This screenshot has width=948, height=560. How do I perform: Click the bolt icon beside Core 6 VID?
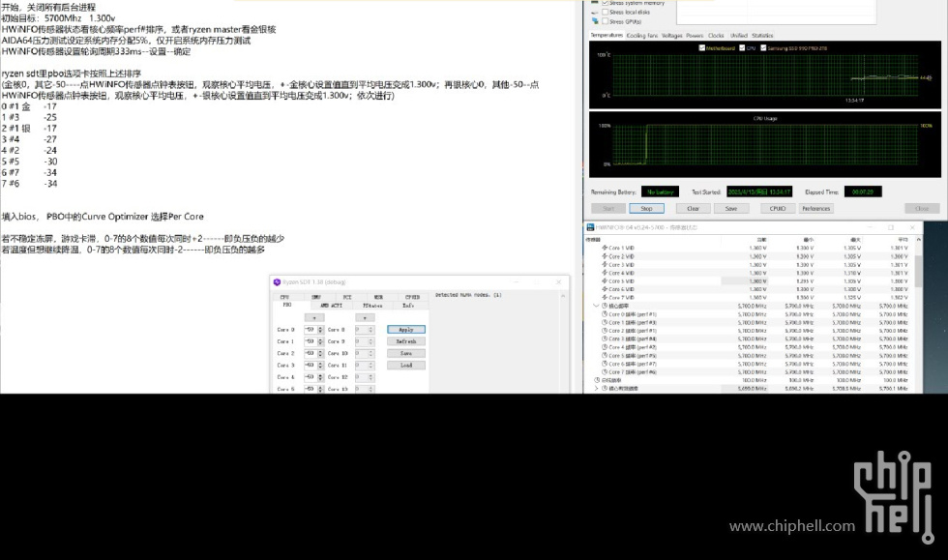coord(604,289)
